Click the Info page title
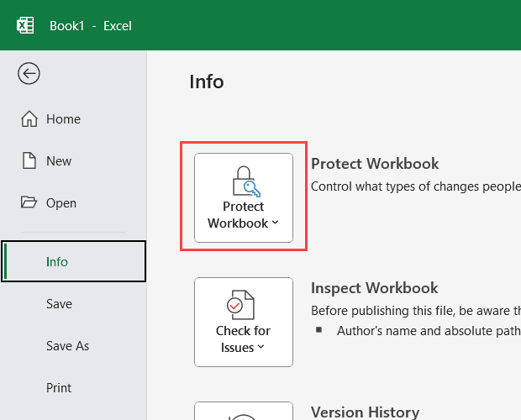 tap(207, 81)
